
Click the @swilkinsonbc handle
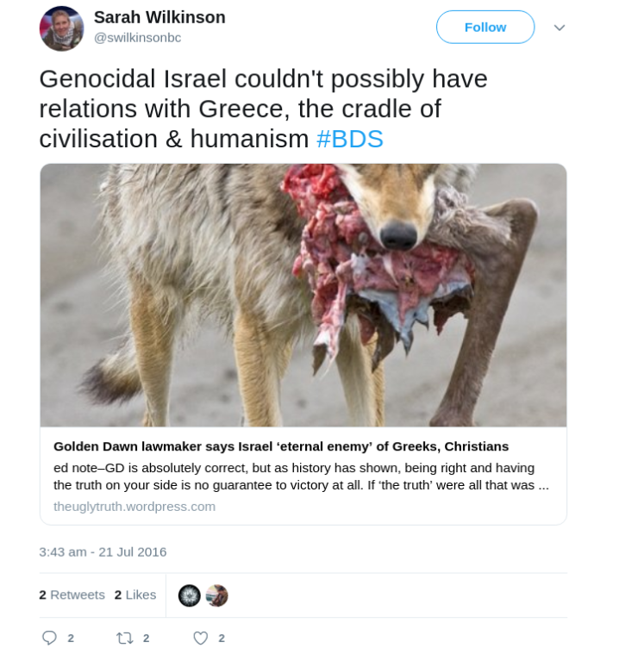pos(137,38)
